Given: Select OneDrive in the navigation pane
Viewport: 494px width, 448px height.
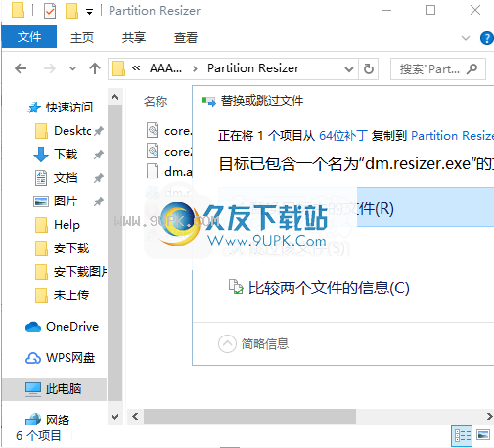Looking at the screenshot, I should point(62,327).
